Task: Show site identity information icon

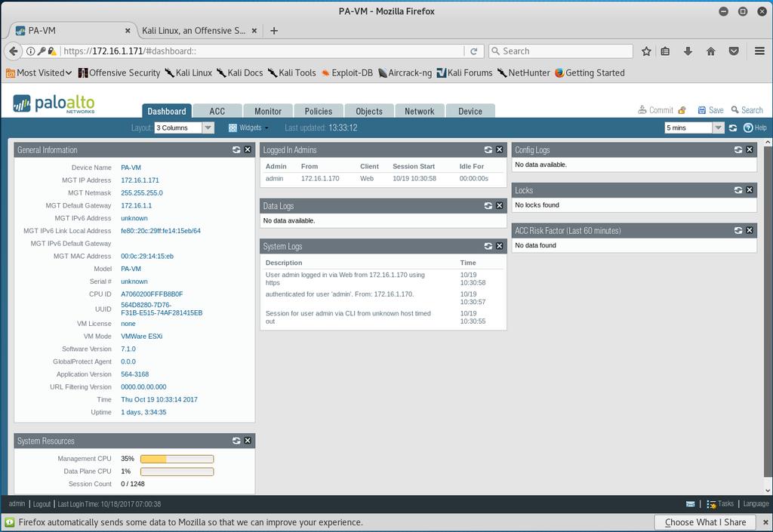Action: [30, 51]
